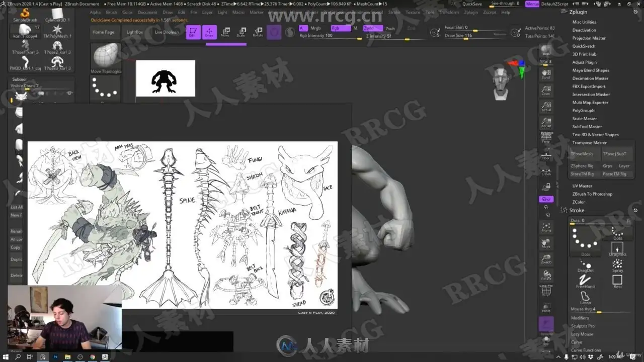Activate the Edit mode button
Viewport: 644px width, 362px height.
(x=193, y=32)
